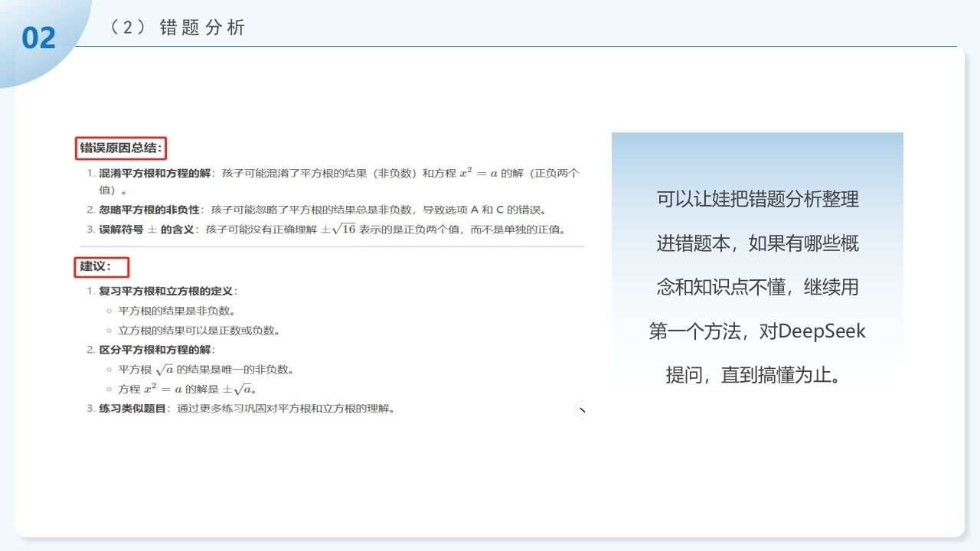Expand the chevron below the suggestion list
Image resolution: width=980 pixels, height=551 pixels.
581,410
